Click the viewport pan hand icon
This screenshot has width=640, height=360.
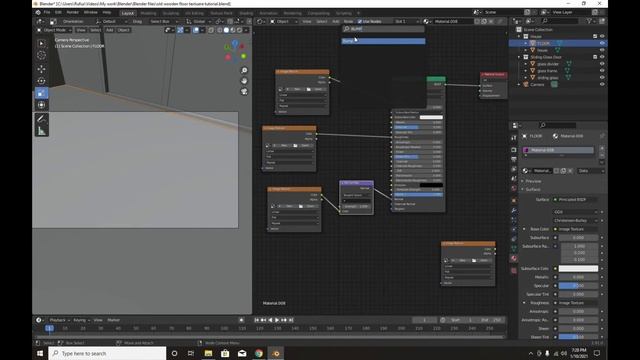244,81
